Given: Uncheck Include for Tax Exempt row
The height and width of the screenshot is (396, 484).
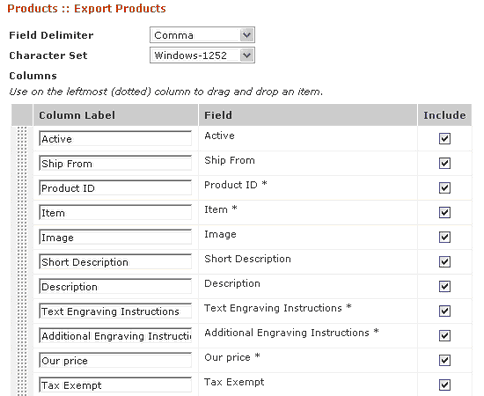Looking at the screenshot, I should (x=445, y=385).
